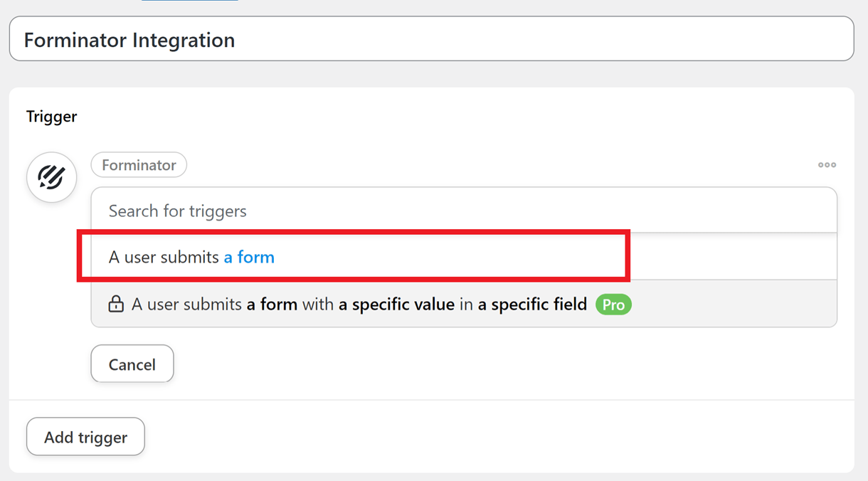
Task: Click 'A user submits' text before blue token
Action: [164, 257]
